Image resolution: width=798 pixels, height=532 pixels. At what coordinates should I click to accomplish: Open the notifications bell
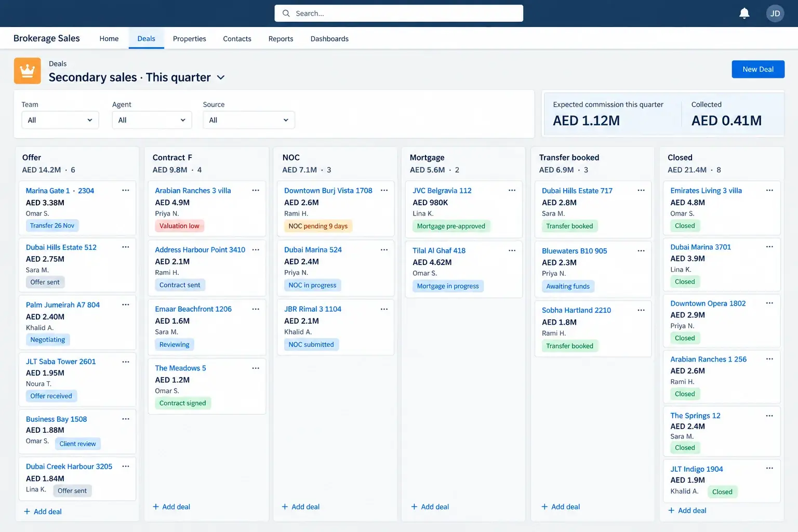coord(744,14)
